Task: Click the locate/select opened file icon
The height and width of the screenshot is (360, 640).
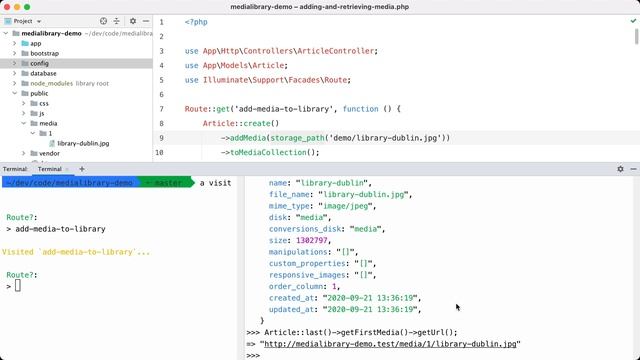Action: [x=103, y=21]
